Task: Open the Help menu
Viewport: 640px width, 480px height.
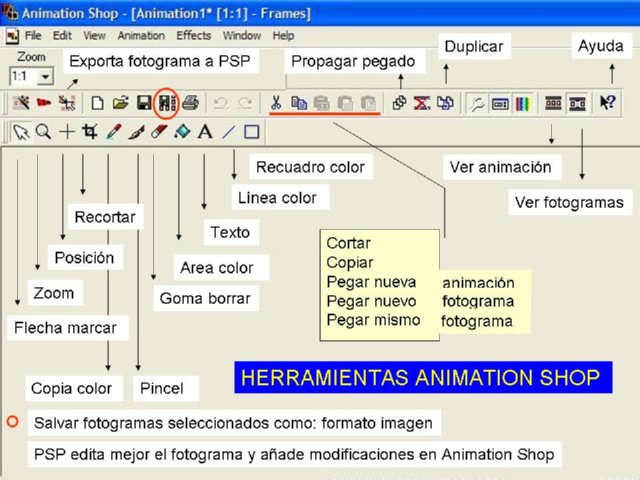Action: tap(284, 36)
